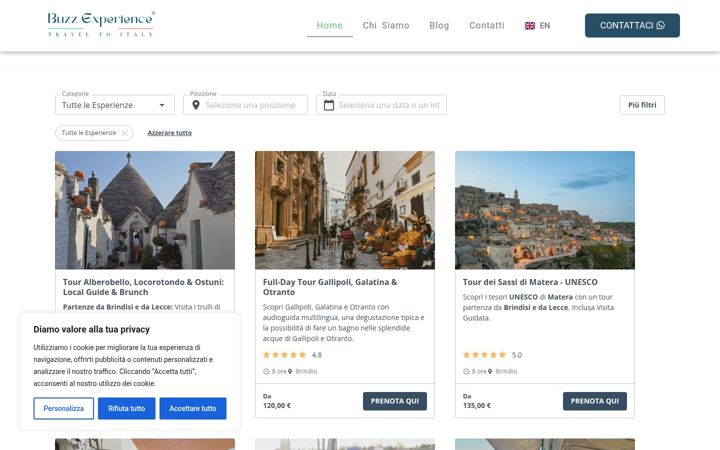Click the Tutte le Esperienze chip label
The height and width of the screenshot is (450, 720).
(x=89, y=133)
